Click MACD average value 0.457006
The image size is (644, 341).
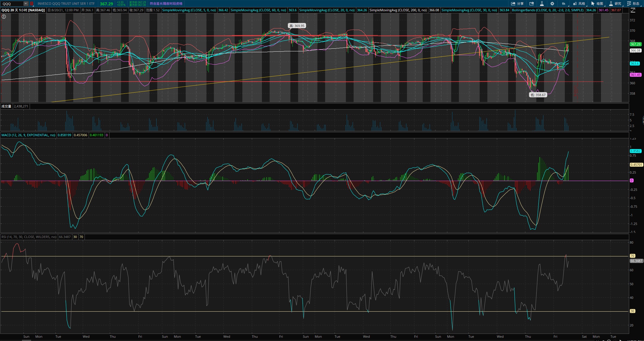coord(80,135)
